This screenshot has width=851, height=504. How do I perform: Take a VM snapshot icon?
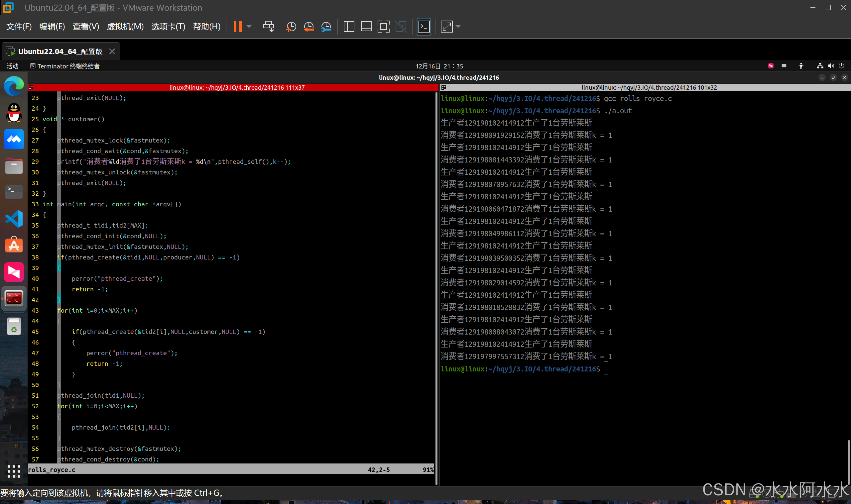pyautogui.click(x=291, y=27)
